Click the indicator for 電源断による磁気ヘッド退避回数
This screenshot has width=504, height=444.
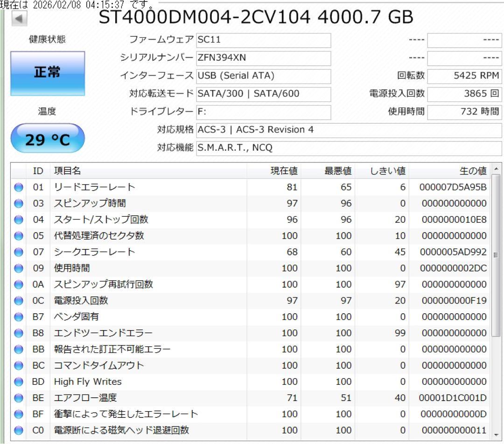pos(18,430)
